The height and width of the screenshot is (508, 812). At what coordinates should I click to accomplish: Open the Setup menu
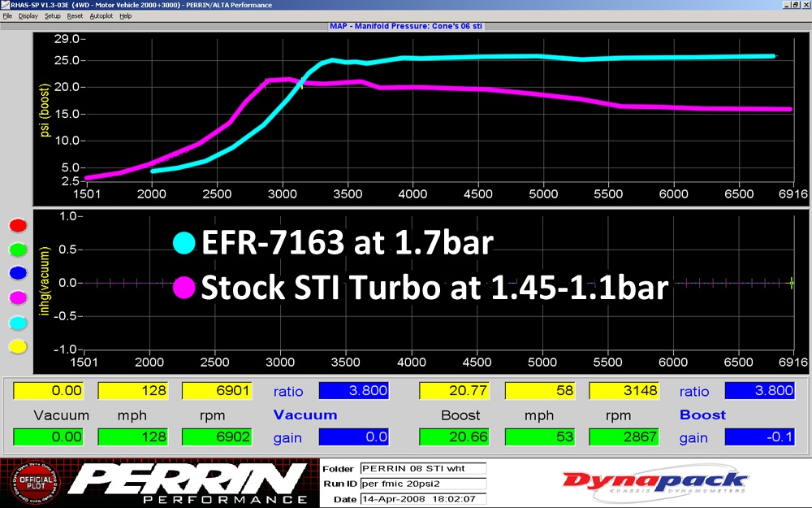click(52, 16)
